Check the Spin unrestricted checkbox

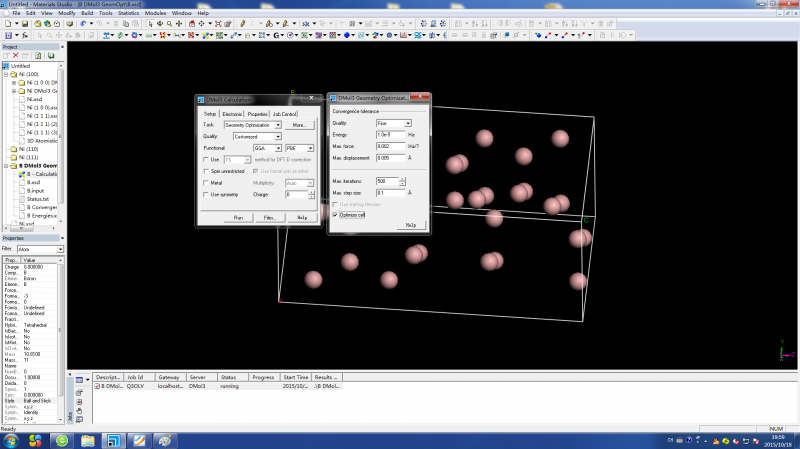(206, 171)
